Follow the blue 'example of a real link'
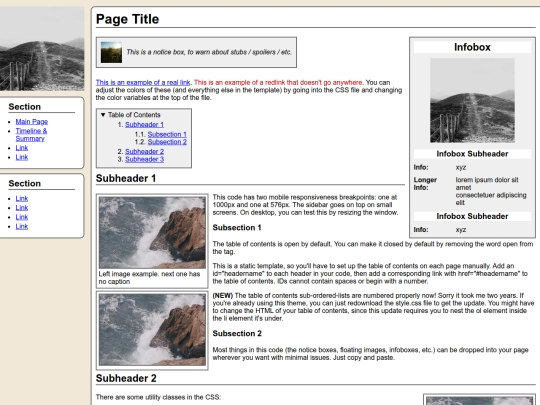This screenshot has height=405, width=540. 143,82
